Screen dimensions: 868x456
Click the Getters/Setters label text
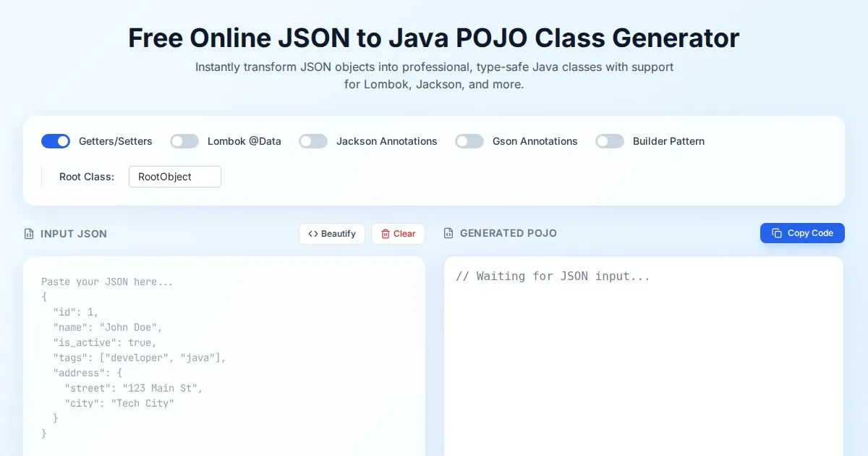tap(116, 141)
